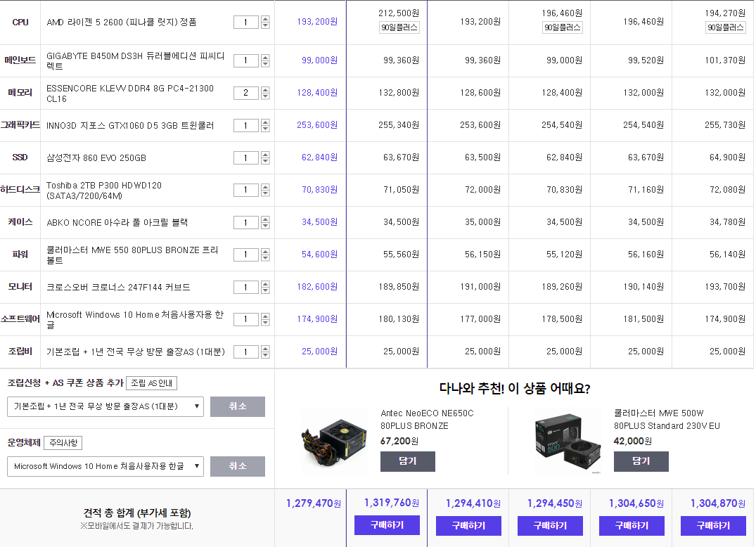Add Antec NeoECO NE650C with 담기

click(407, 461)
